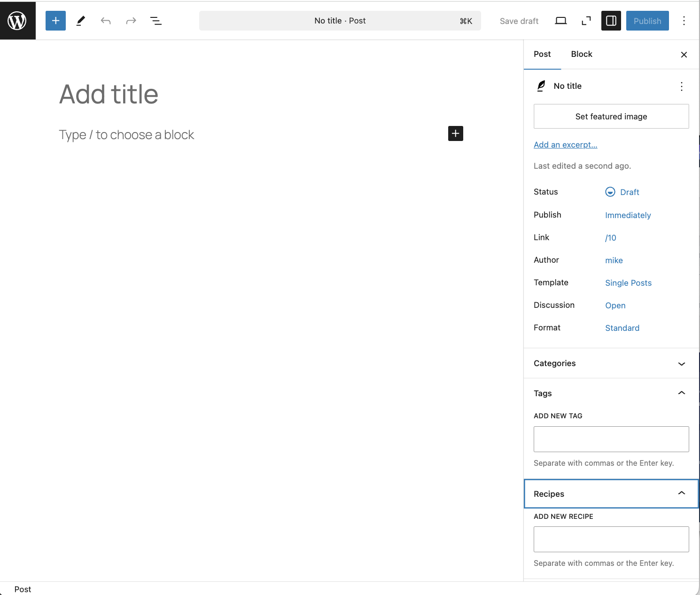Switch to the Block tab
Viewport: 700px width, 595px height.
(x=582, y=54)
